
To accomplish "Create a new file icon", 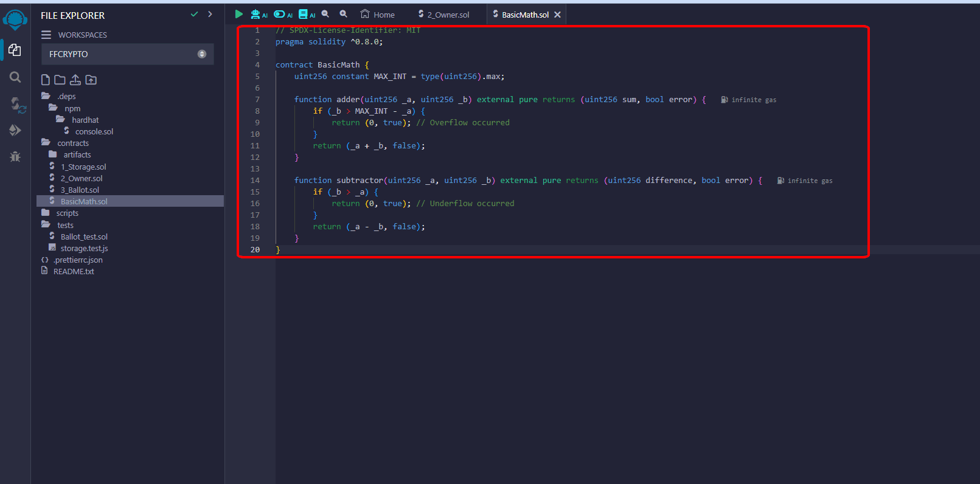I will [x=46, y=80].
